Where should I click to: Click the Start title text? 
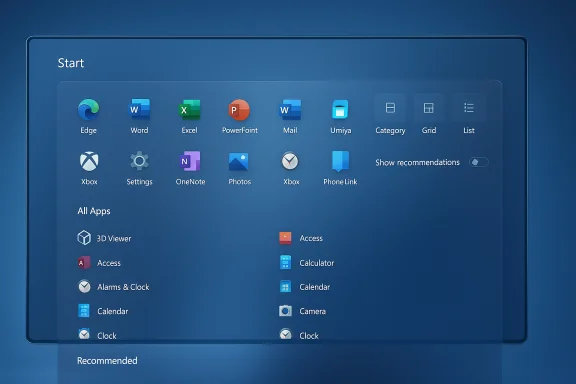pos(71,63)
